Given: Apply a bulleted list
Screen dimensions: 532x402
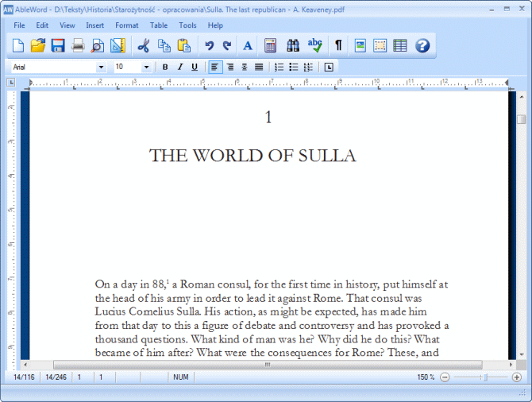Looking at the screenshot, I should pos(294,68).
